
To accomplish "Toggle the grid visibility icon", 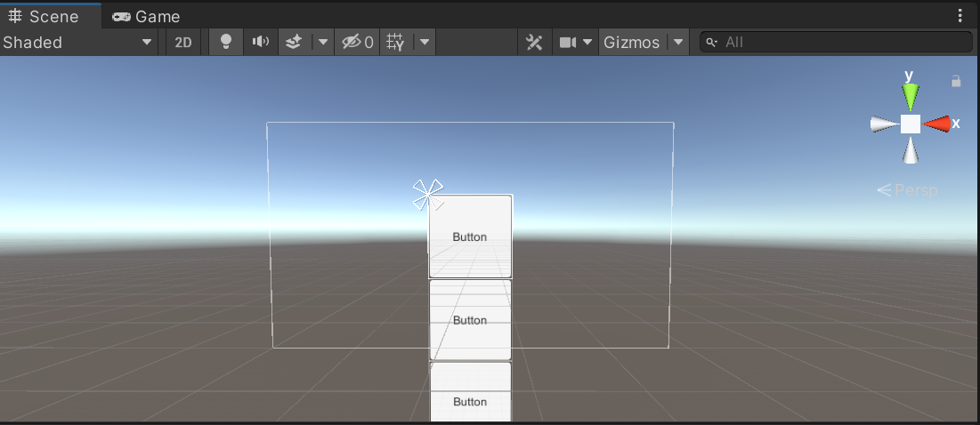I will (395, 43).
